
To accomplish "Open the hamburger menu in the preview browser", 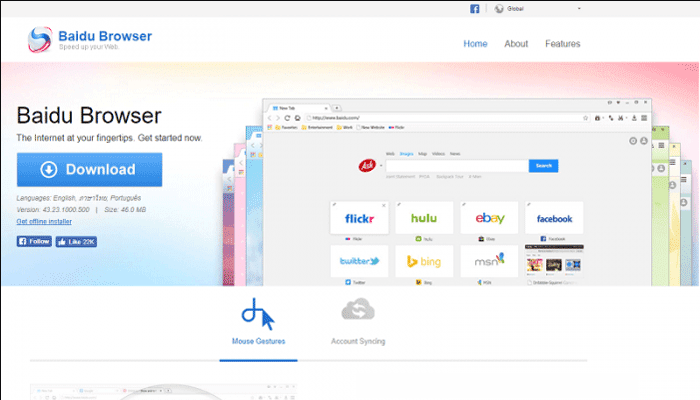I will click(644, 118).
